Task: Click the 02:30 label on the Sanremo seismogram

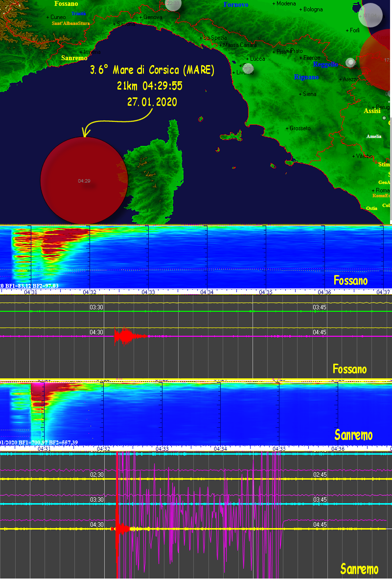Action: tap(96, 475)
